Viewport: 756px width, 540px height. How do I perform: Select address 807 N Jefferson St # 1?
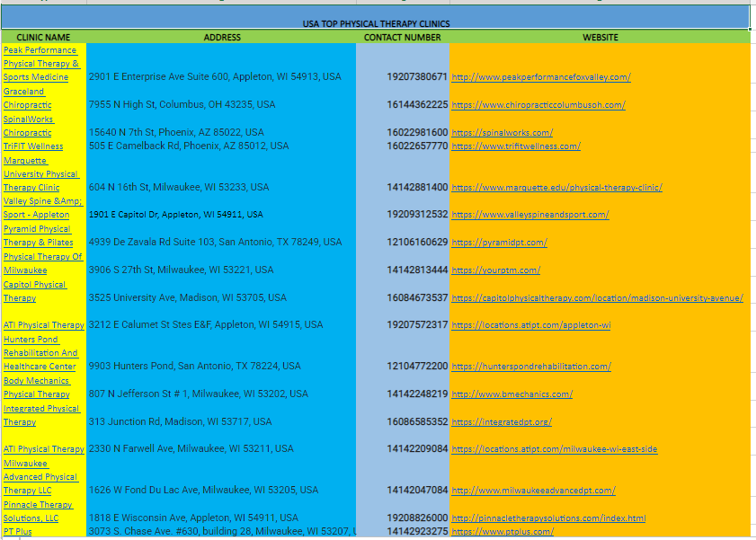pyautogui.click(x=198, y=394)
